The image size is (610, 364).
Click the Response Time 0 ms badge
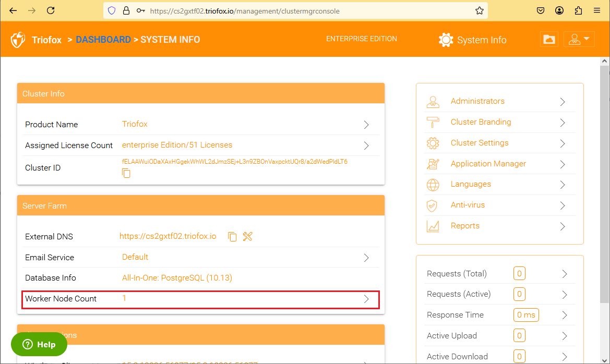(526, 315)
